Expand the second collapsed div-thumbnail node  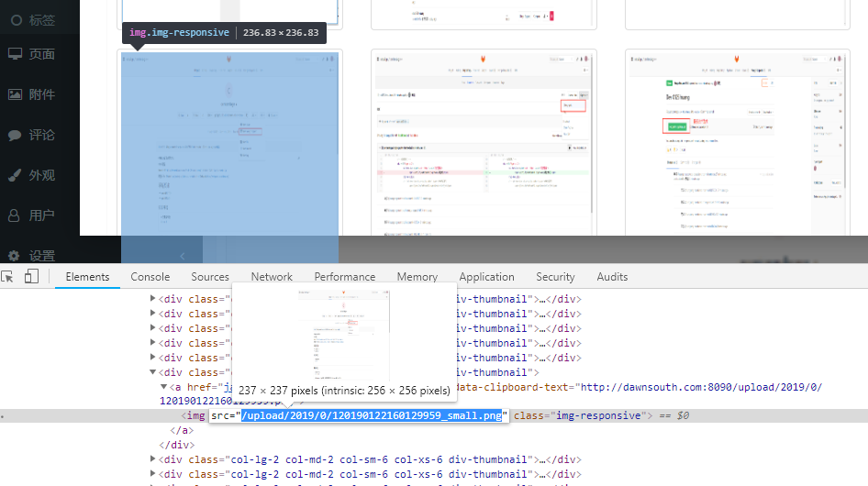click(x=153, y=314)
